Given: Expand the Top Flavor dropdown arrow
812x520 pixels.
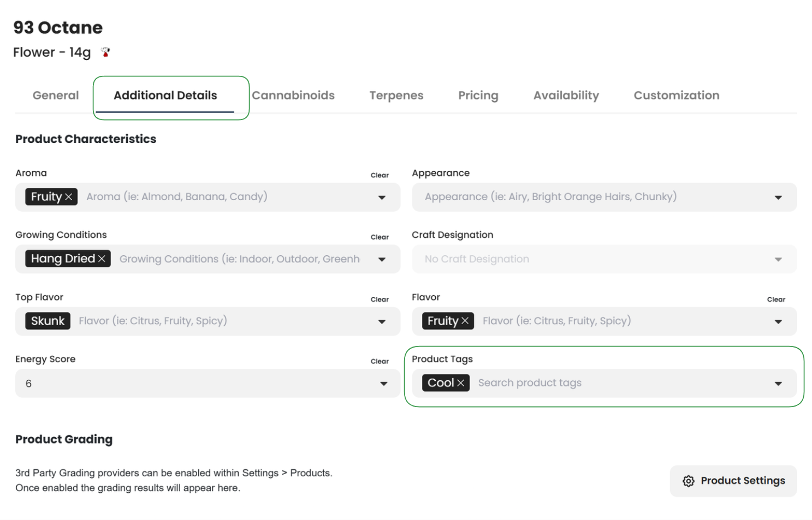Looking at the screenshot, I should pos(382,321).
